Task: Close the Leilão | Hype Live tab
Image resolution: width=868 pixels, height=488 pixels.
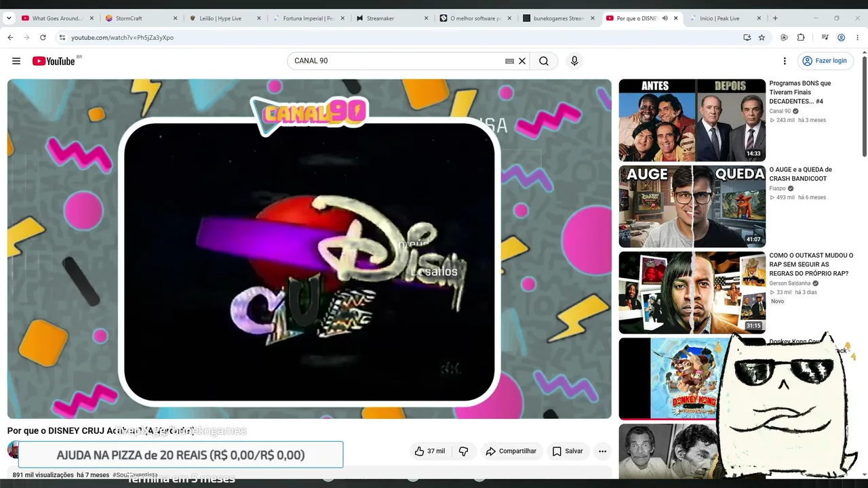Action: (258, 18)
